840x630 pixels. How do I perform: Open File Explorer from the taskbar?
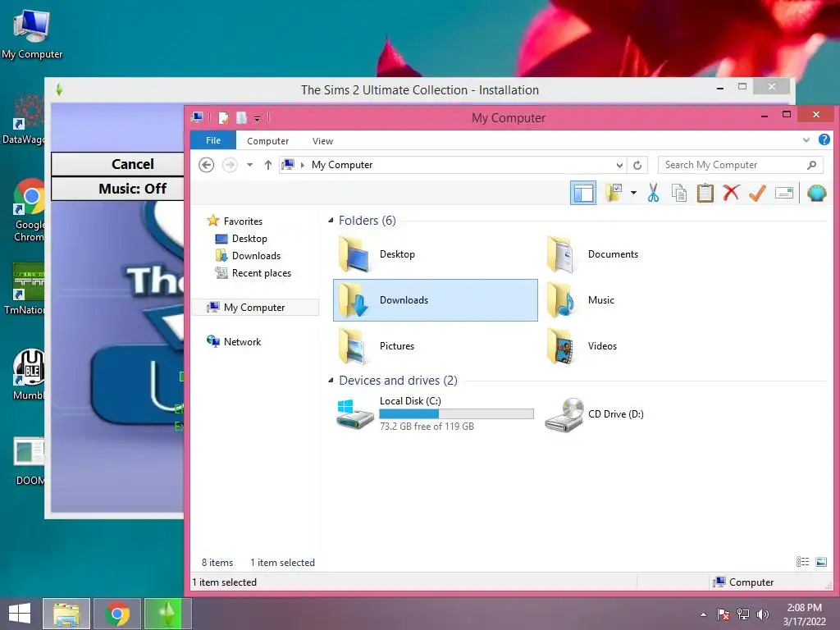tap(66, 614)
